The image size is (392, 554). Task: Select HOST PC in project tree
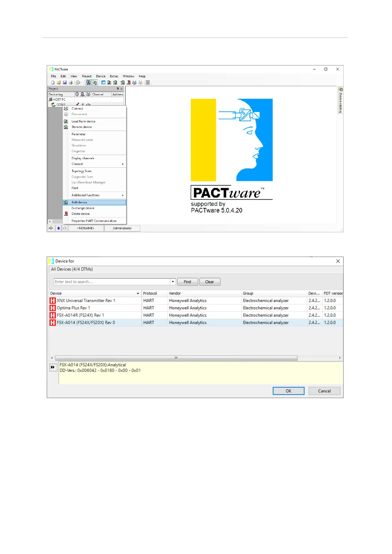(59, 99)
